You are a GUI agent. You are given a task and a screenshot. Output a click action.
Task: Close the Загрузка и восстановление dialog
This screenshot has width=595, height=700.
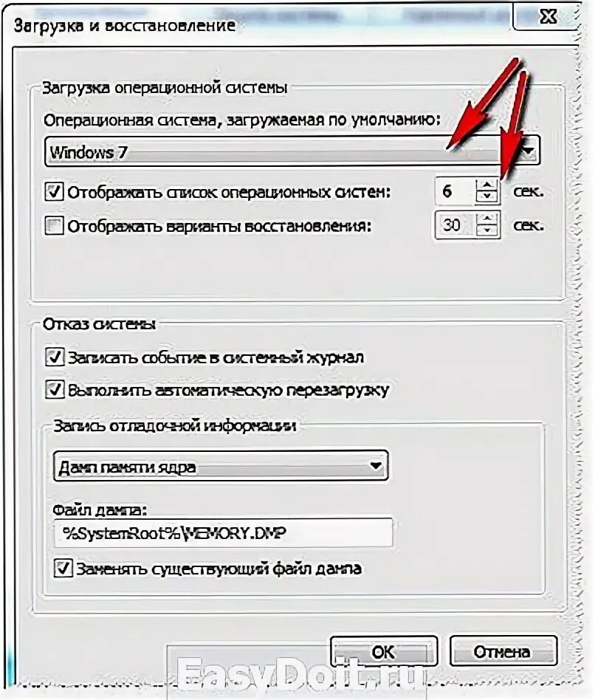pyautogui.click(x=548, y=16)
